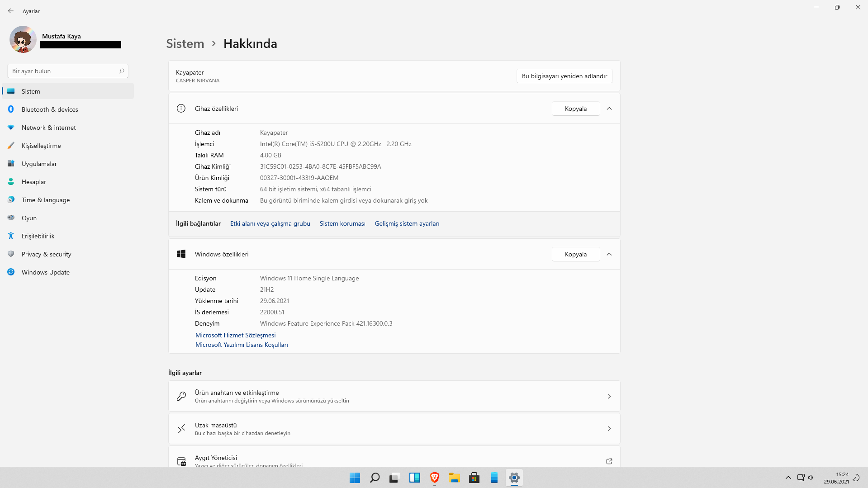Screen dimensions: 868x488
Task: Open Aygıt Yöneticisi external link icon
Action: (x=609, y=461)
